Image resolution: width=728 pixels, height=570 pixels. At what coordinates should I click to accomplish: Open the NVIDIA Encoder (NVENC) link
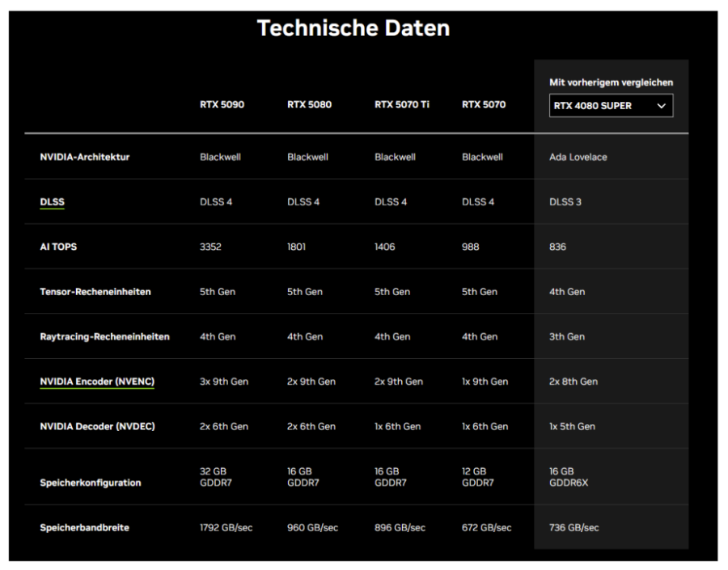tap(97, 382)
